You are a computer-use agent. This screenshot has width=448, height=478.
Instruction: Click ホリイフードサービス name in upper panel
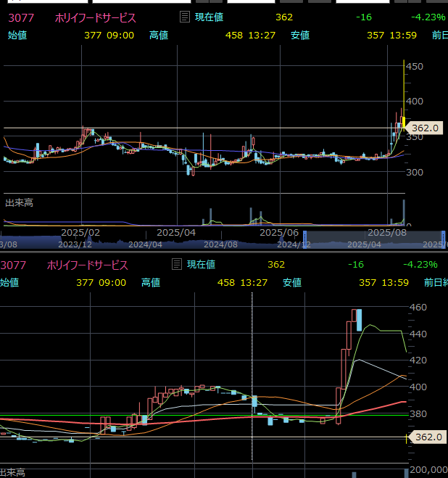[96, 18]
